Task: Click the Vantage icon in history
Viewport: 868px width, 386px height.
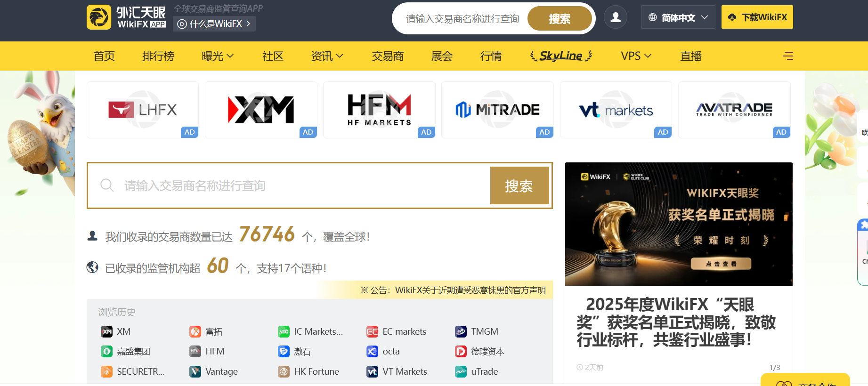Action: (195, 371)
